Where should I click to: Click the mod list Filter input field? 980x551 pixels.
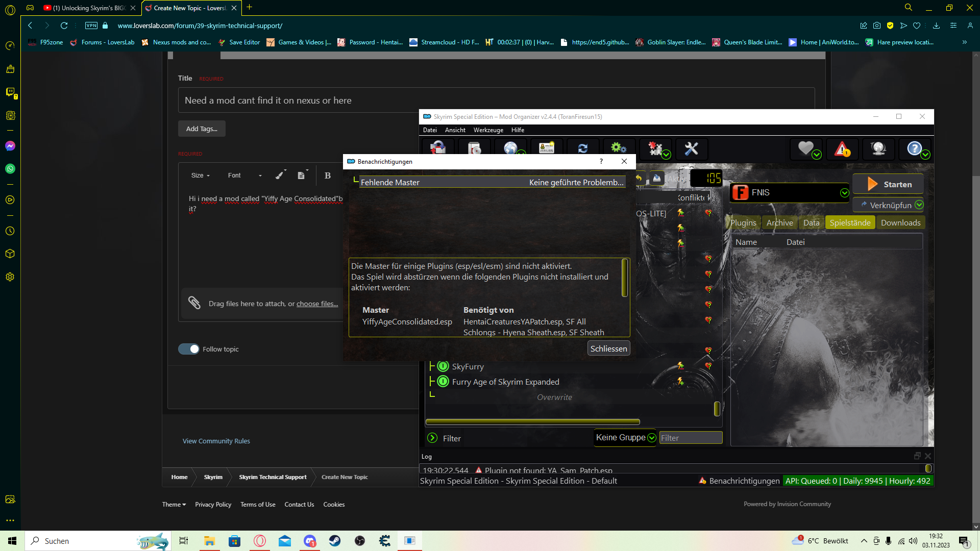[x=691, y=438]
